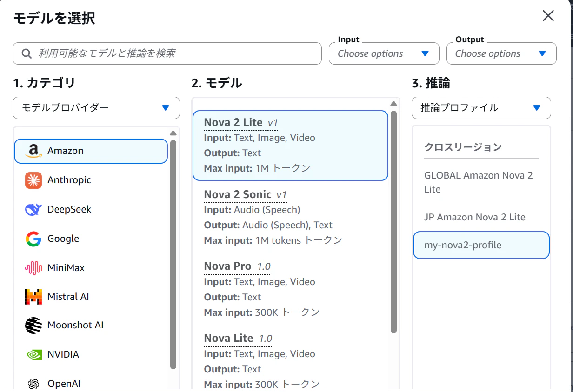Click the Google G logo icon

33,239
